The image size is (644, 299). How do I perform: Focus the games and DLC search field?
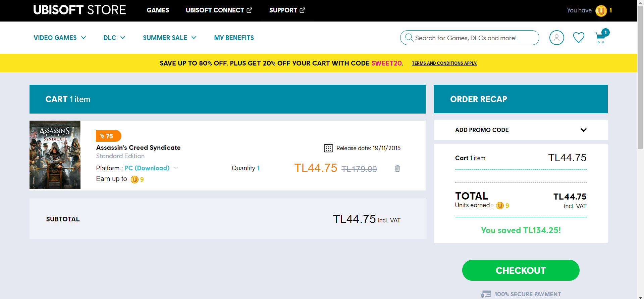coord(470,38)
